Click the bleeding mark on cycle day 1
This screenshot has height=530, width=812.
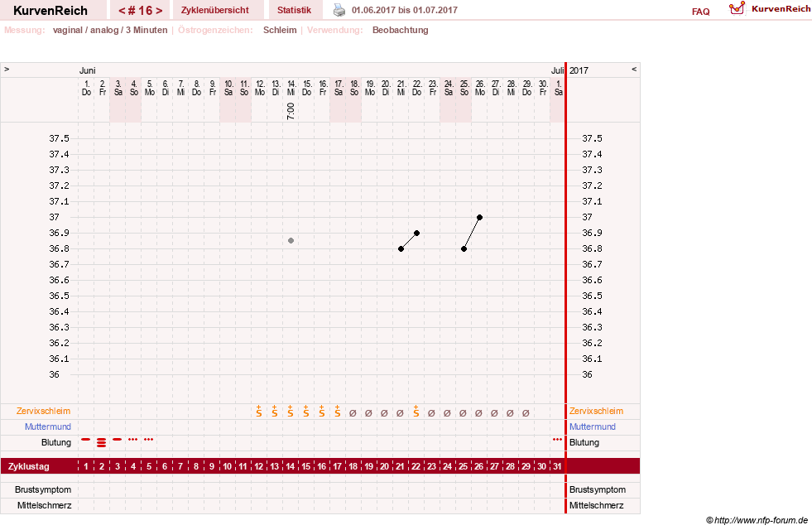click(x=86, y=440)
